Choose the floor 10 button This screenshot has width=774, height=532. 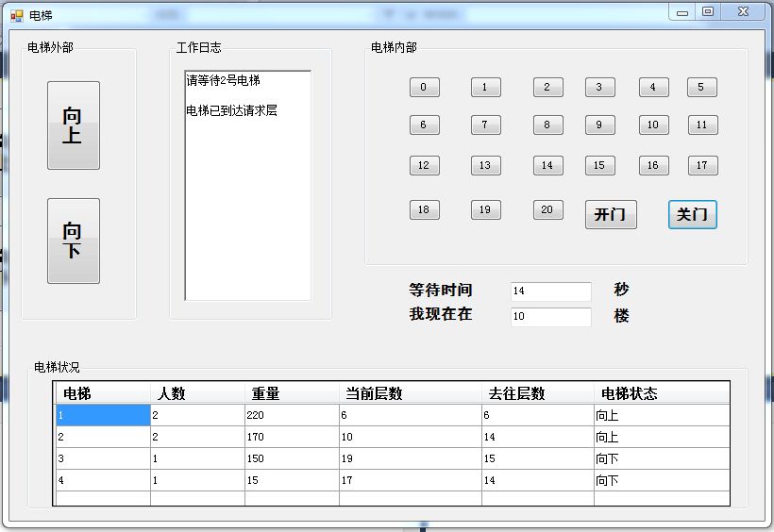[653, 125]
